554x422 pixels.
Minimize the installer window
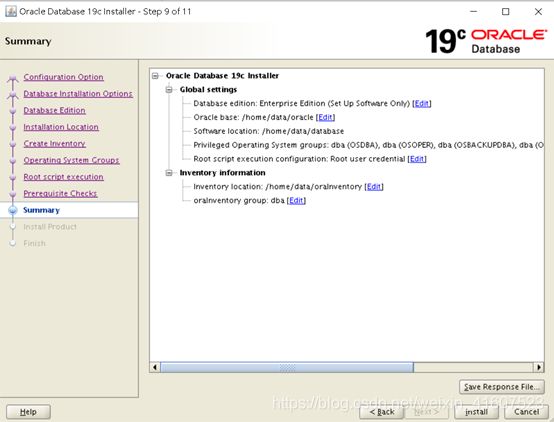[473, 12]
